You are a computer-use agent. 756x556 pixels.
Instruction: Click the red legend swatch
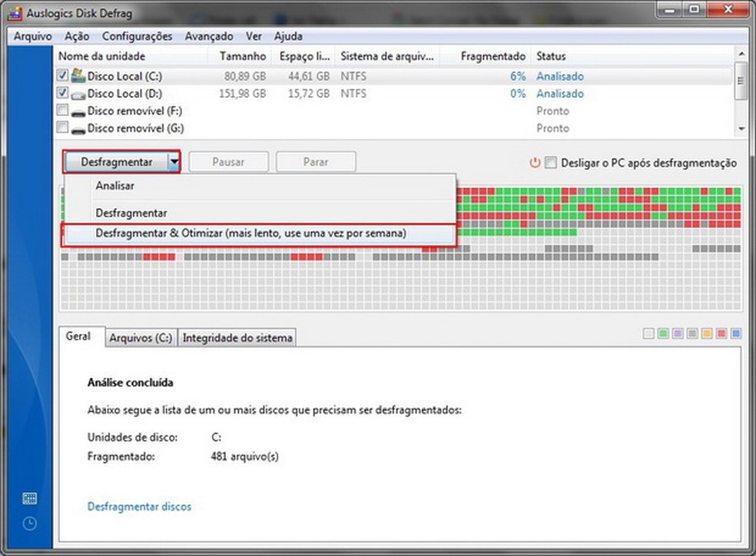[721, 333]
